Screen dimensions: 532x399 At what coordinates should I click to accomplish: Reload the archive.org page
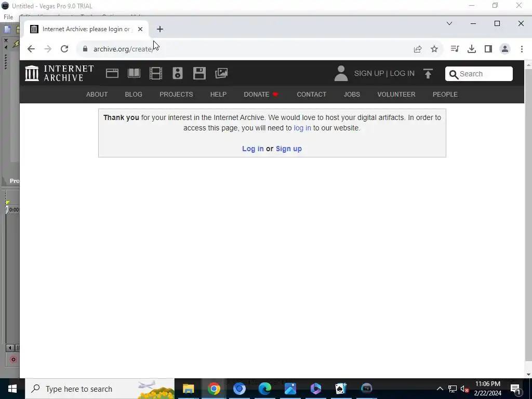64,49
